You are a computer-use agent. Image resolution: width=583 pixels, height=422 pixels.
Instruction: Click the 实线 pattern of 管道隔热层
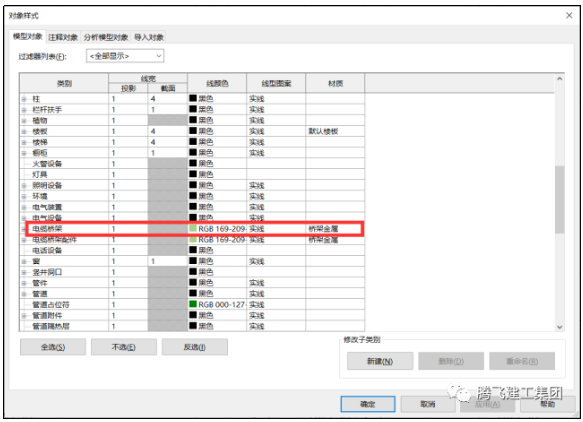click(276, 326)
